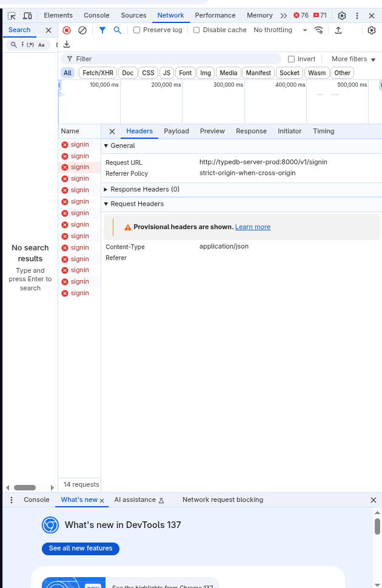
Task: Switch to AI assistance drawer tab
Action: pos(139,500)
